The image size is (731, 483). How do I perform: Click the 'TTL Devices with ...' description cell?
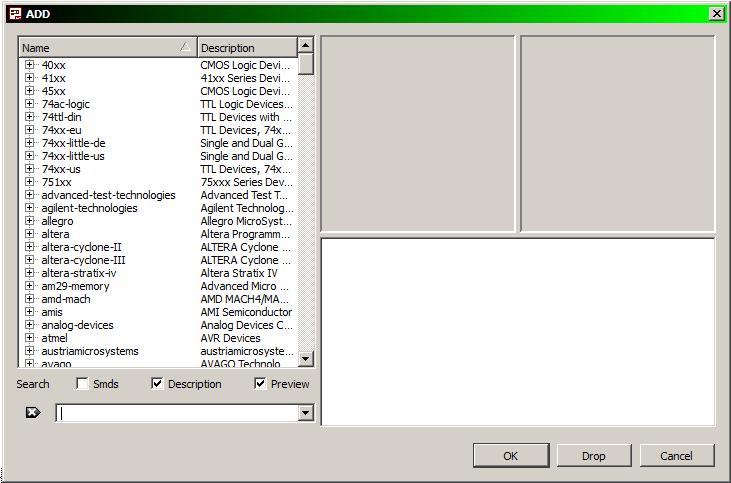click(246, 117)
